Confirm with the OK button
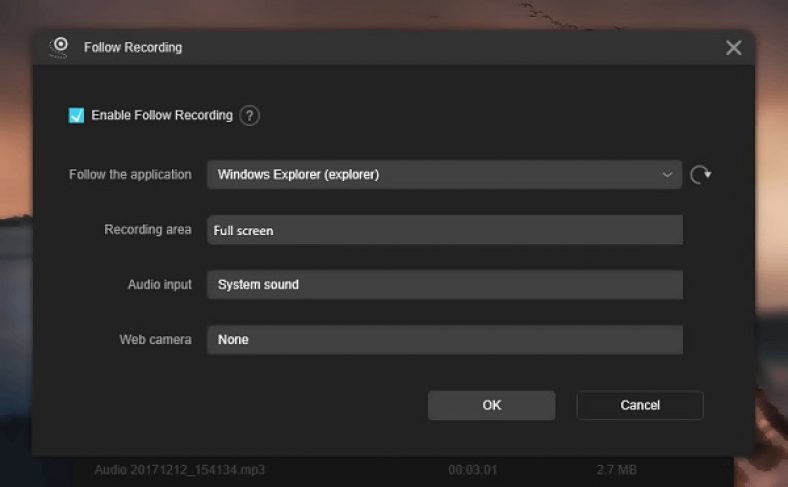This screenshot has height=487, width=788. [491, 405]
